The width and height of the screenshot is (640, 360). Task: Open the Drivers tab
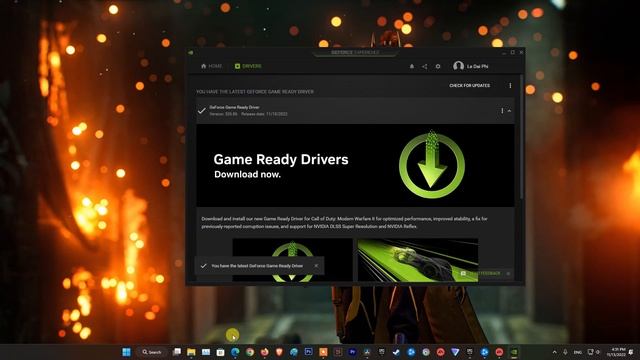pyautogui.click(x=248, y=66)
